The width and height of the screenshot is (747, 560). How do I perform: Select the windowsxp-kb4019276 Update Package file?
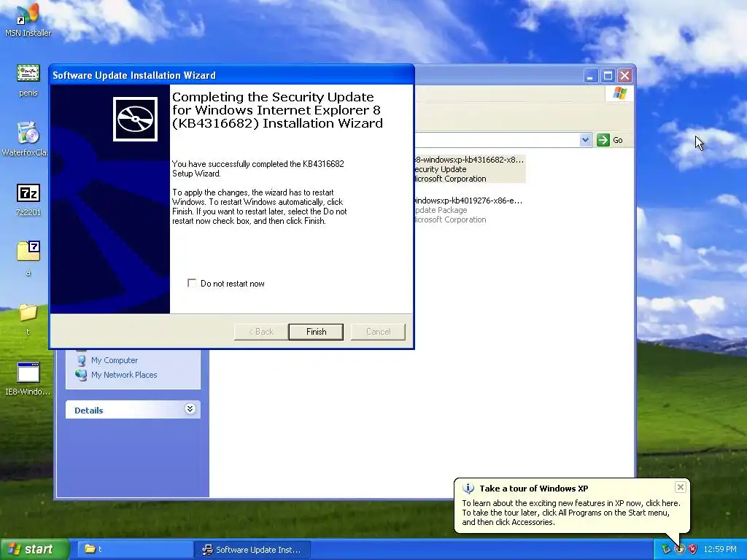469,210
